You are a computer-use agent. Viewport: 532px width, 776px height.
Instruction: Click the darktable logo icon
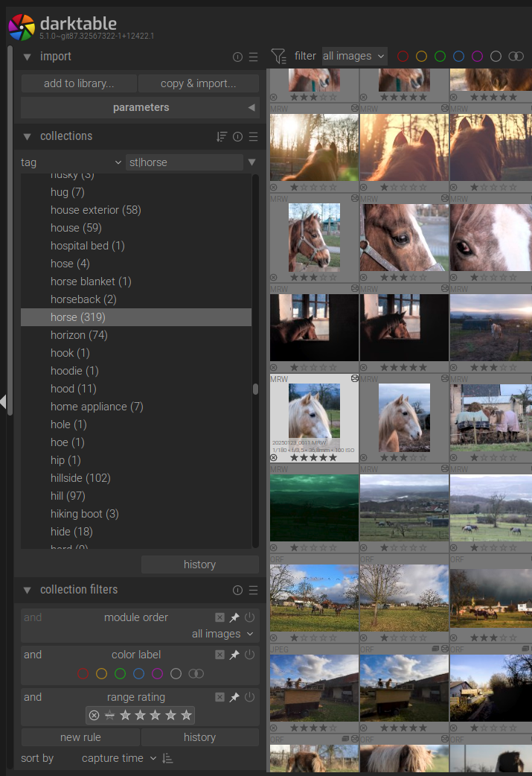tap(22, 27)
